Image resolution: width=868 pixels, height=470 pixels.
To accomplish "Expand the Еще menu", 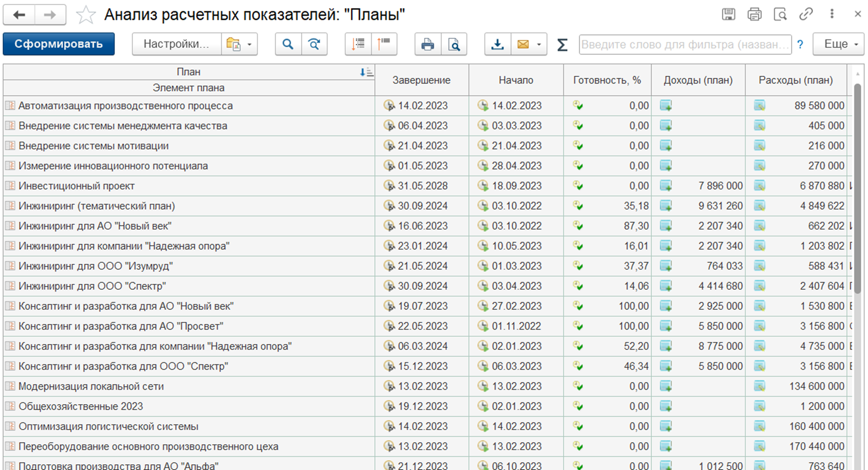I will pyautogui.click(x=838, y=44).
